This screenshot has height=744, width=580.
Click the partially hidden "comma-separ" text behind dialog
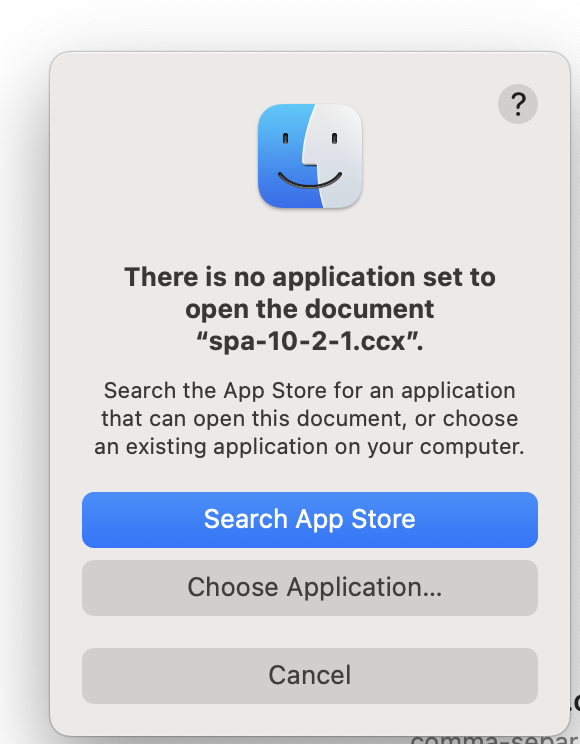(494, 739)
